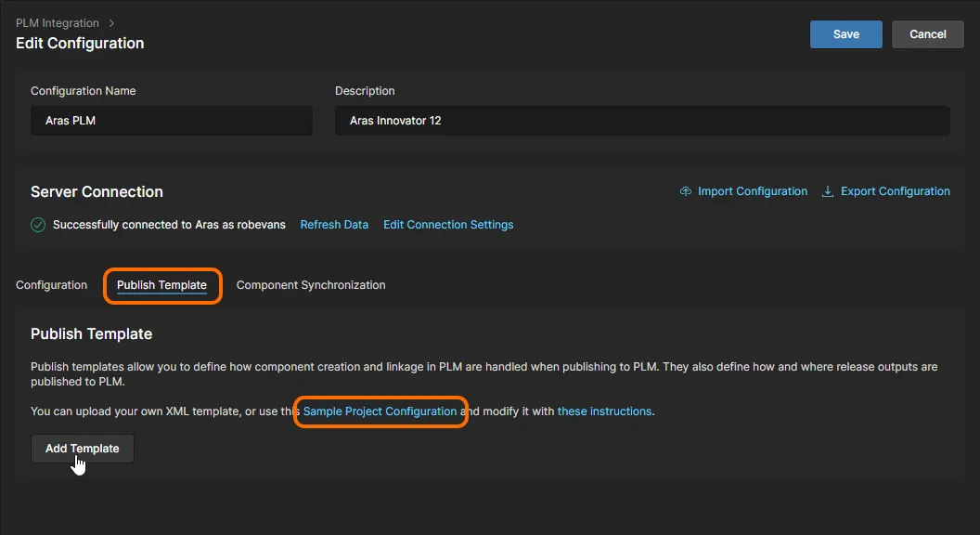The width and height of the screenshot is (980, 535).
Task: Click the 'Configuration Name' label
Action: pyautogui.click(x=84, y=91)
